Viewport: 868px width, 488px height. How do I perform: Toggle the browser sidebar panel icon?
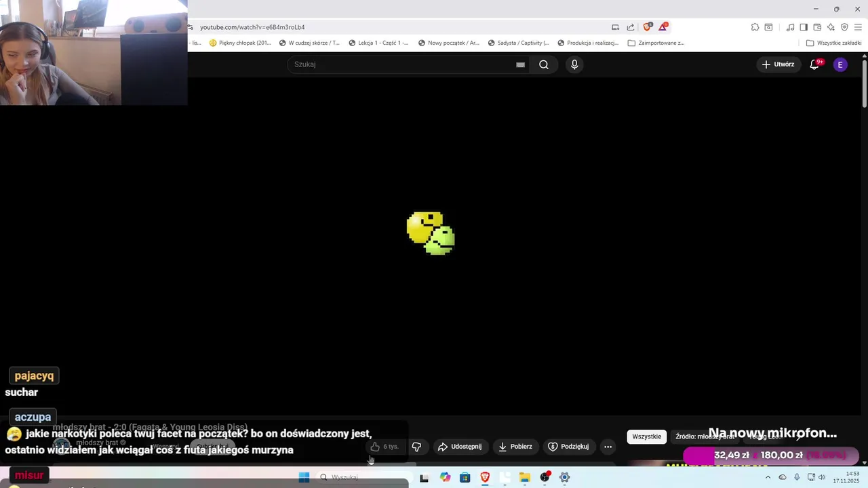point(804,27)
